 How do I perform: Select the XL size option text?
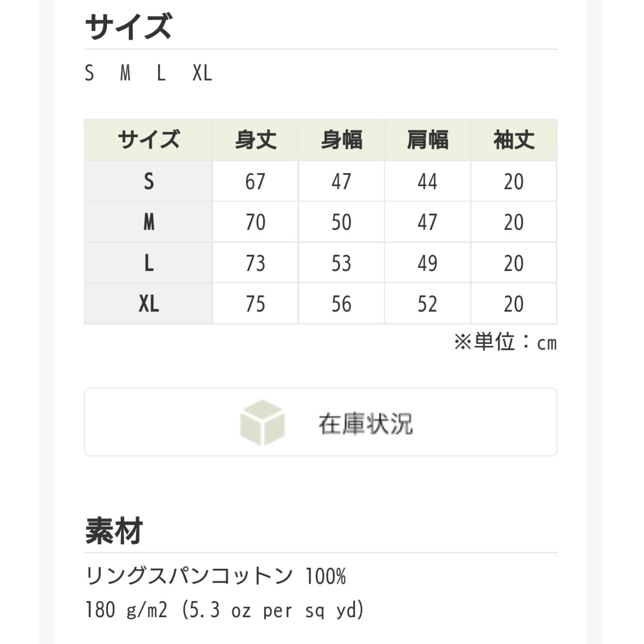[202, 73]
